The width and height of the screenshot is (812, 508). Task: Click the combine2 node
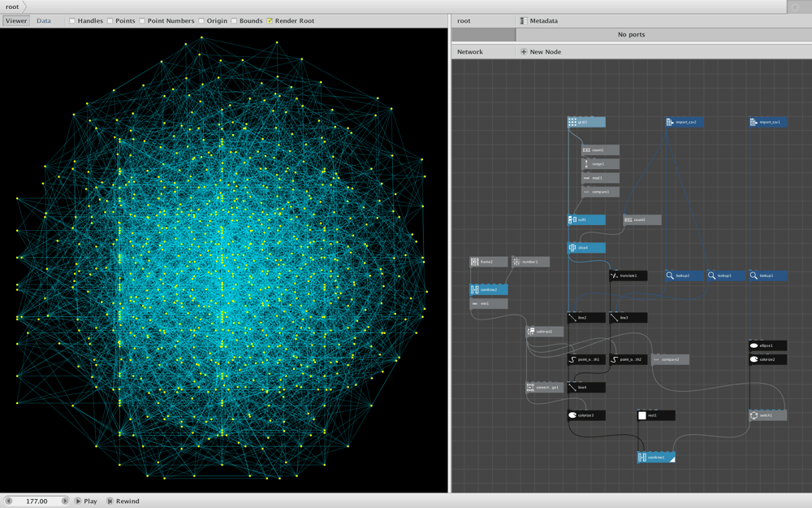pyautogui.click(x=488, y=290)
